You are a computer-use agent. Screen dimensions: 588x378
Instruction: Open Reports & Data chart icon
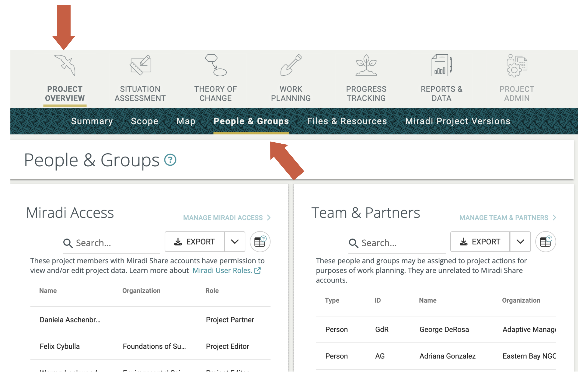point(441,65)
